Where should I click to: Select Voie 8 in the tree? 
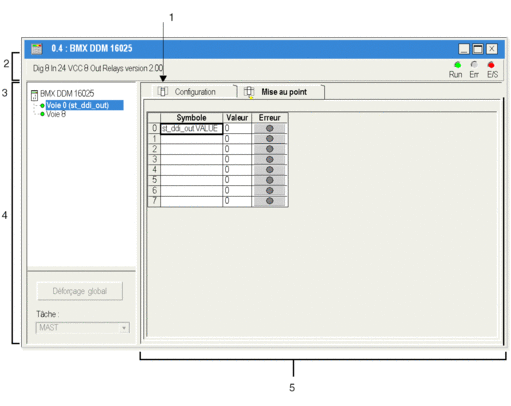tap(56, 114)
